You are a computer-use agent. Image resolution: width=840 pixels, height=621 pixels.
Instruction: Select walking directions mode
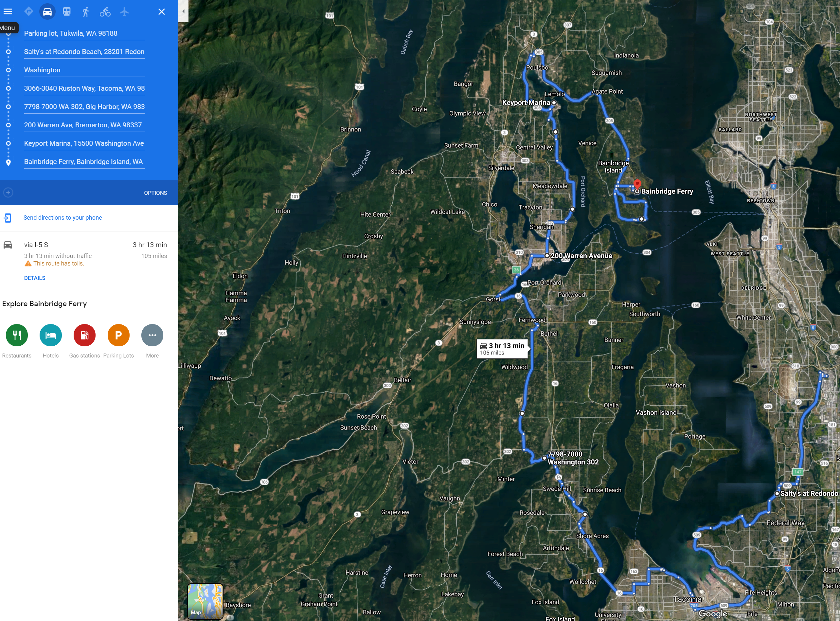pos(86,12)
